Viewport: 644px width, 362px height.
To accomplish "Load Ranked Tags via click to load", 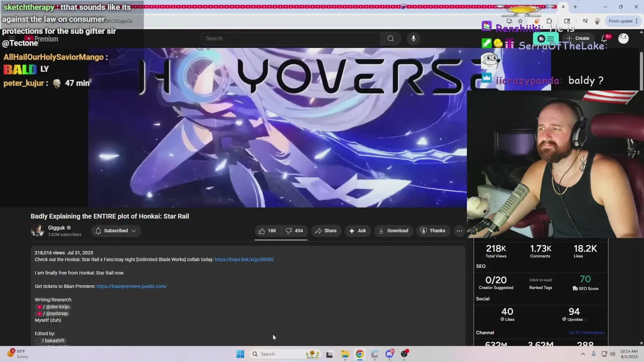I will (x=541, y=280).
